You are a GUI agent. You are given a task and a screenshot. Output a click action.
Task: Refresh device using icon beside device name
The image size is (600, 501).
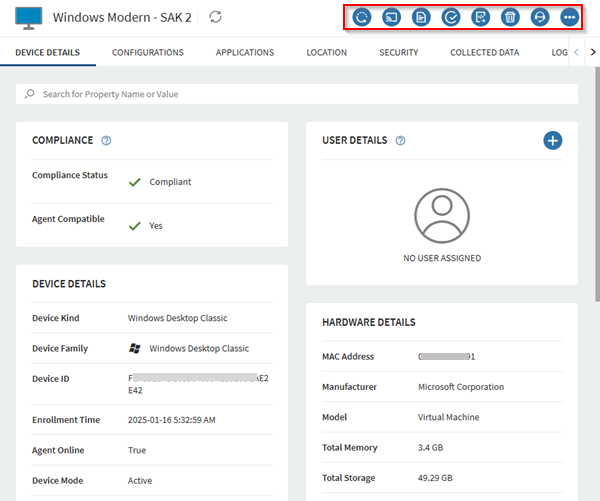pos(215,18)
